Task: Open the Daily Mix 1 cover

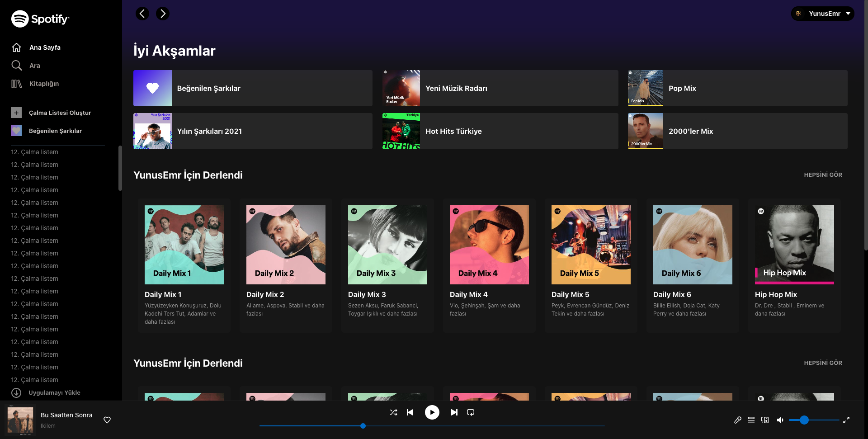Action: point(184,245)
